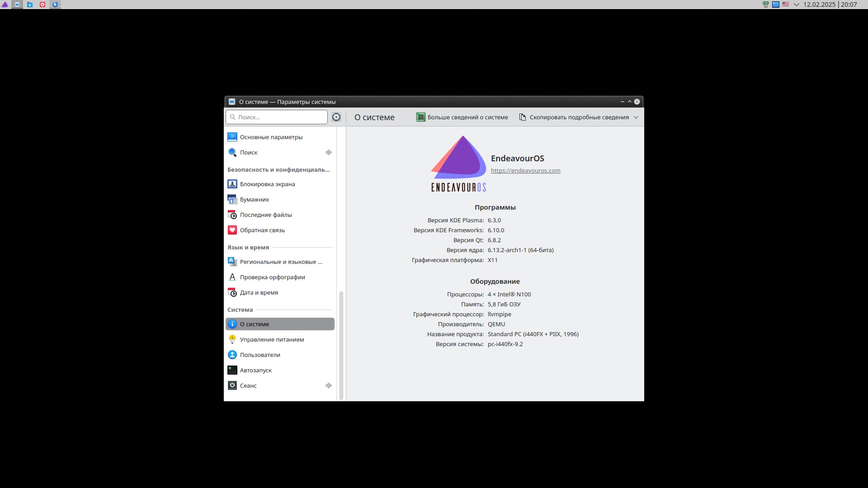Click the Проверка орфографии letter icon
This screenshot has width=868, height=488.
pyautogui.click(x=232, y=277)
